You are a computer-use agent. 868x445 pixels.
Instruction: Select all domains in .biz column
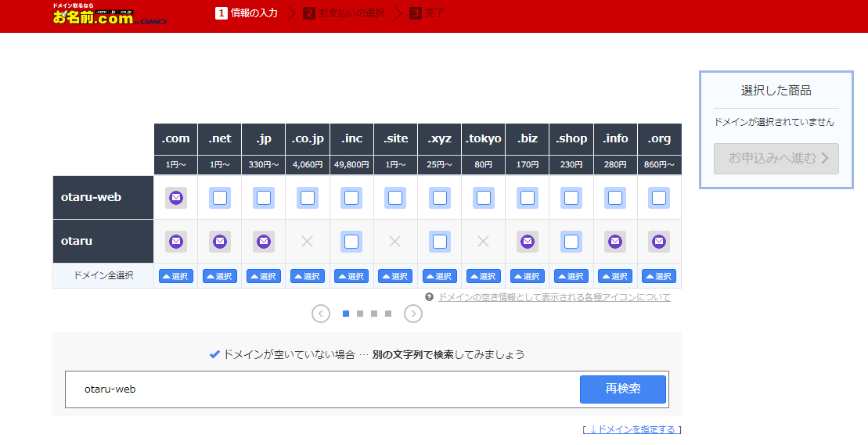pos(528,276)
